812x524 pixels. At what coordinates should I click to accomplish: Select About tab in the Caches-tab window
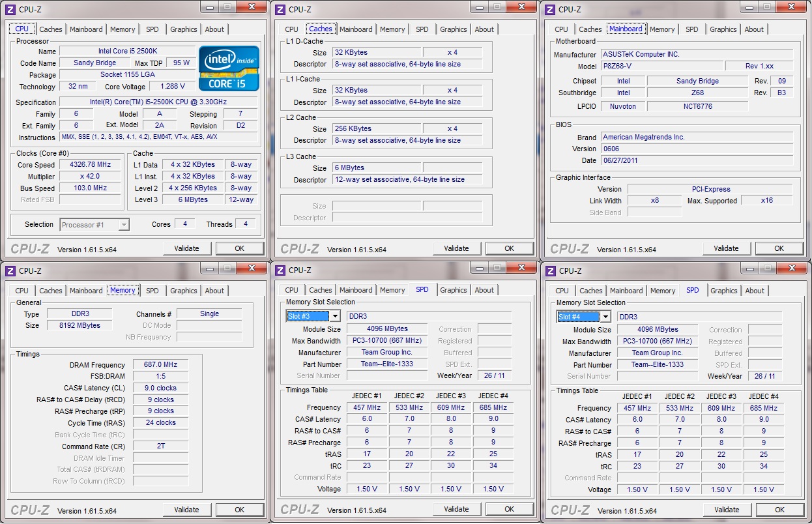click(x=484, y=29)
